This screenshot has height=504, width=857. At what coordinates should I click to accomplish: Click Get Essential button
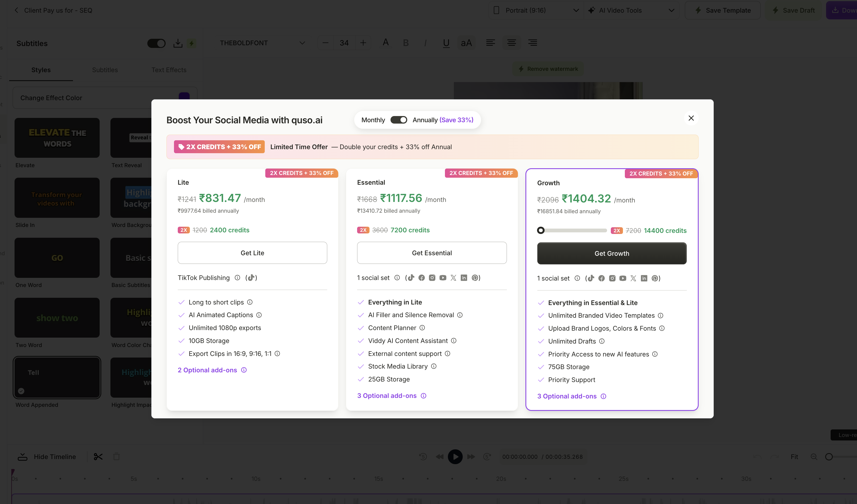point(432,253)
